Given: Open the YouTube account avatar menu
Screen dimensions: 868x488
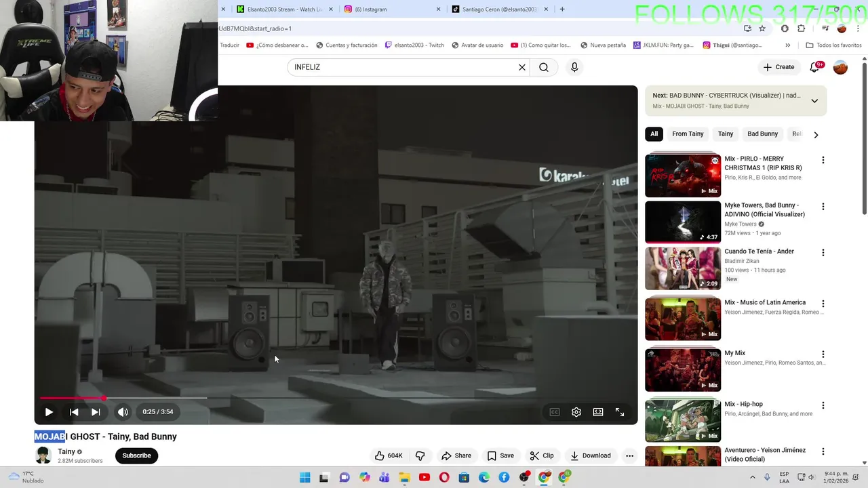Looking at the screenshot, I should pos(840,67).
